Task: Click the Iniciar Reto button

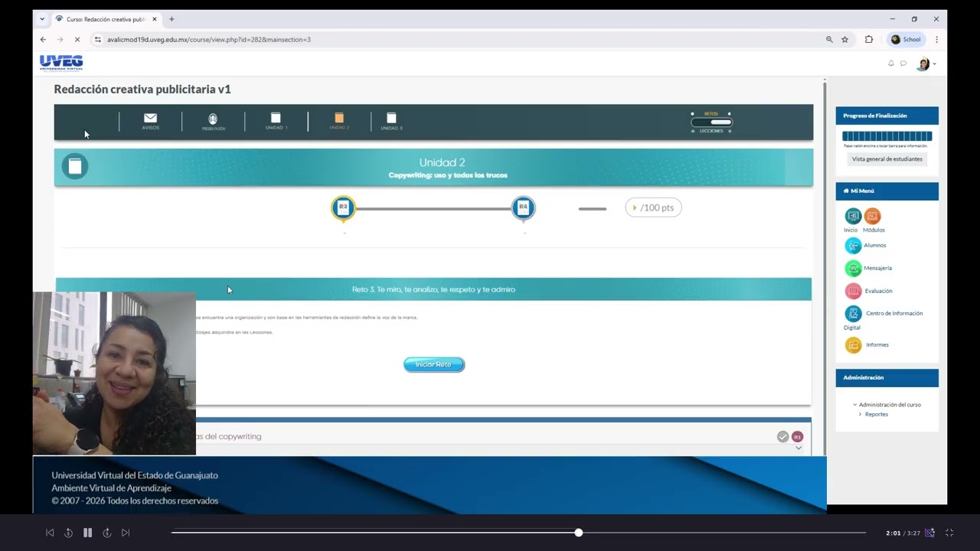Action: 434,364
